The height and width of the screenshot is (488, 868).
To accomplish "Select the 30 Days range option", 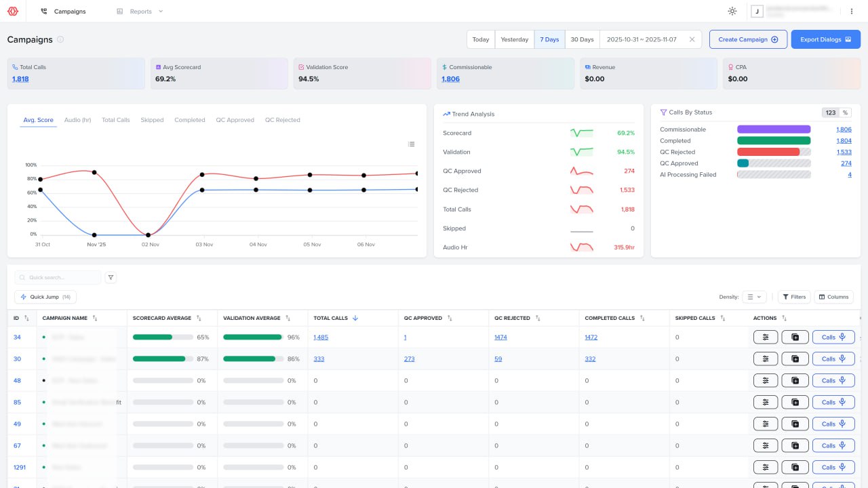I will (582, 39).
